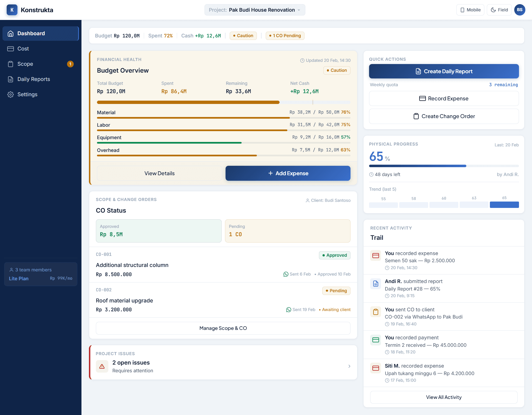Image resolution: width=532 pixels, height=415 pixels.
Task: Open Daily Reports via its sidebar icon
Action: [x=11, y=79]
